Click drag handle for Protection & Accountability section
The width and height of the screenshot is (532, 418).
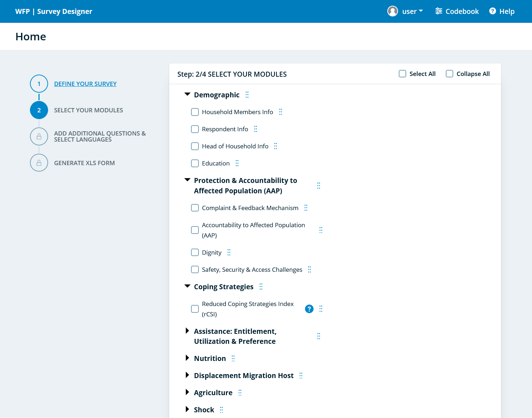coord(319,186)
